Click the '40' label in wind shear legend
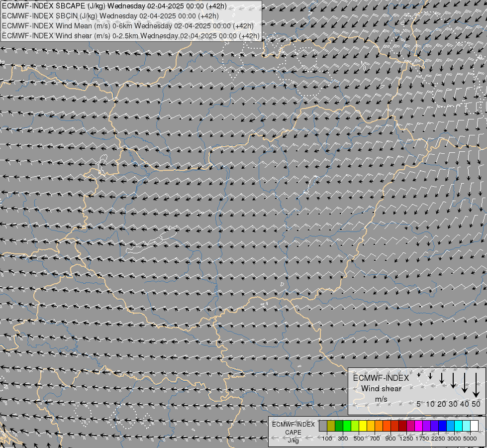 point(465,404)
